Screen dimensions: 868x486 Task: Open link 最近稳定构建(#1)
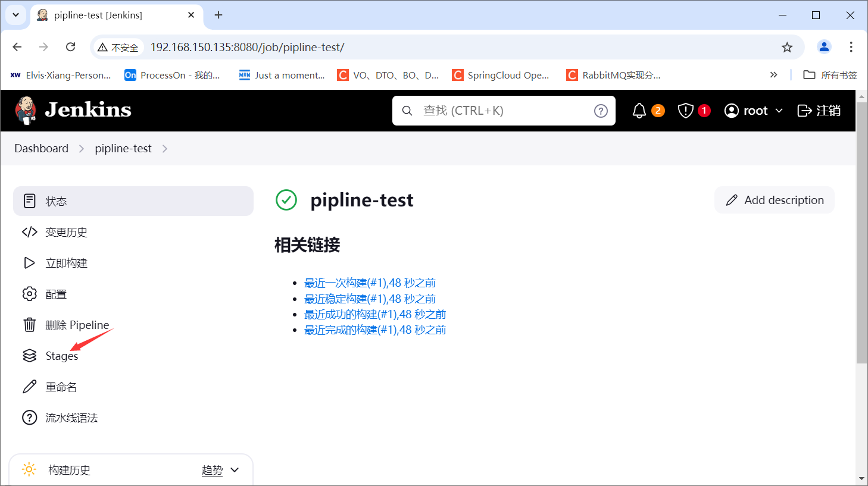pos(370,299)
